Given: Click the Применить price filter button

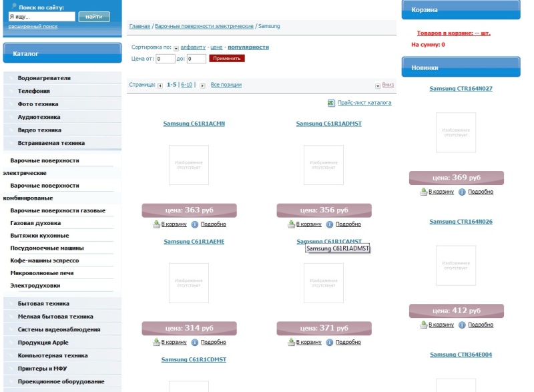Looking at the screenshot, I should point(227,58).
